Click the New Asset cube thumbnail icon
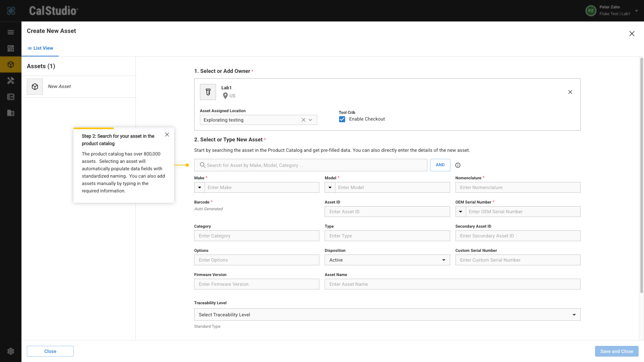 point(35,87)
